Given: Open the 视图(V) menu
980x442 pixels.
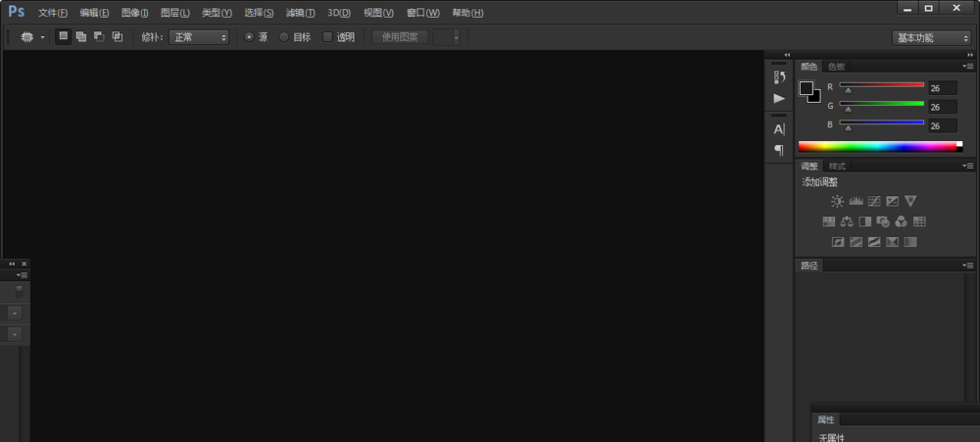Looking at the screenshot, I should (x=378, y=13).
